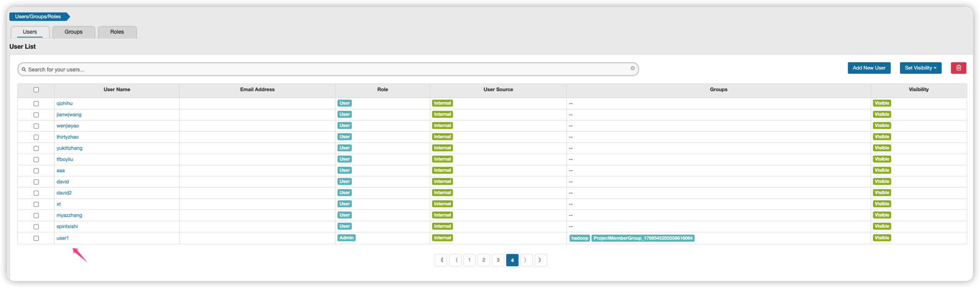Screen dimensions: 980x288
Task: Go to next page using right arrow
Action: click(x=526, y=260)
